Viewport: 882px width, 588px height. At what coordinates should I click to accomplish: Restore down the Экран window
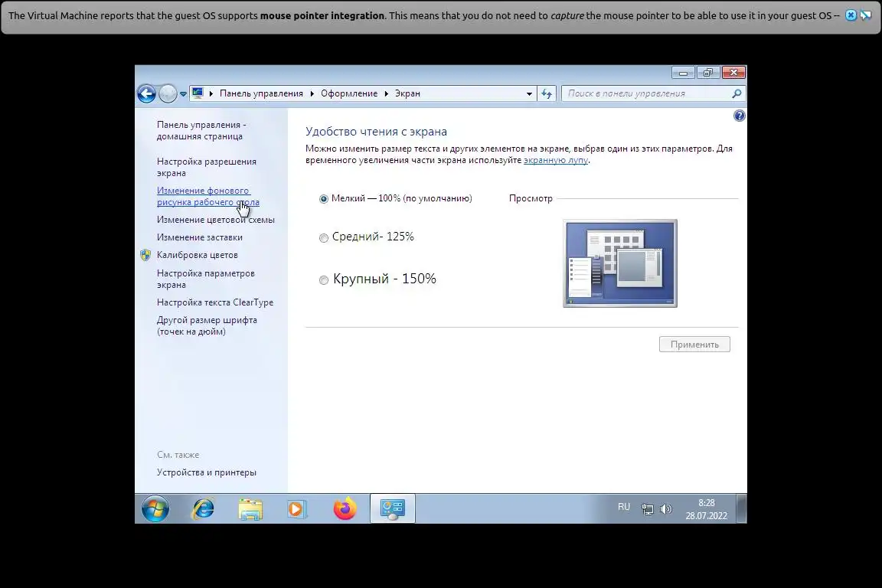coord(708,73)
